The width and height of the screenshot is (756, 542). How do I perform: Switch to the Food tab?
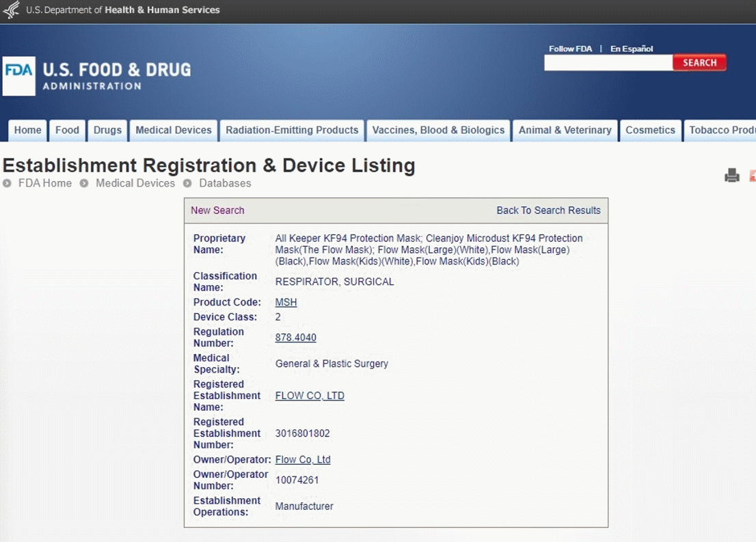[x=67, y=131]
